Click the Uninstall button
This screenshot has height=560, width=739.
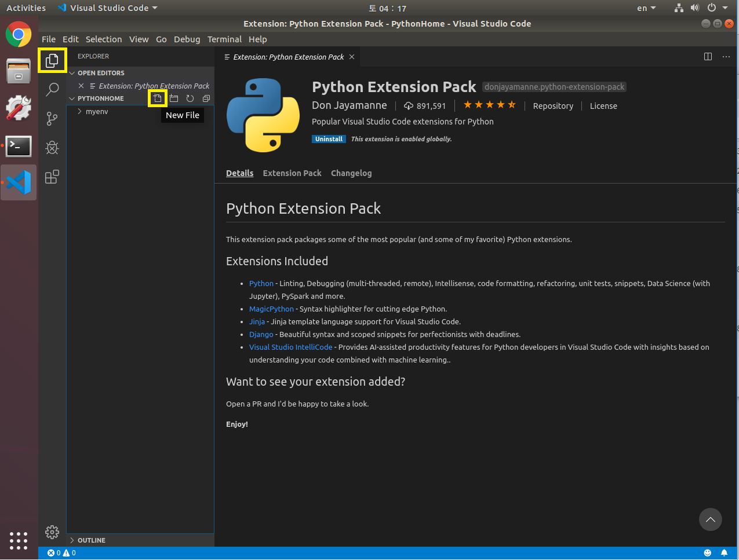329,139
